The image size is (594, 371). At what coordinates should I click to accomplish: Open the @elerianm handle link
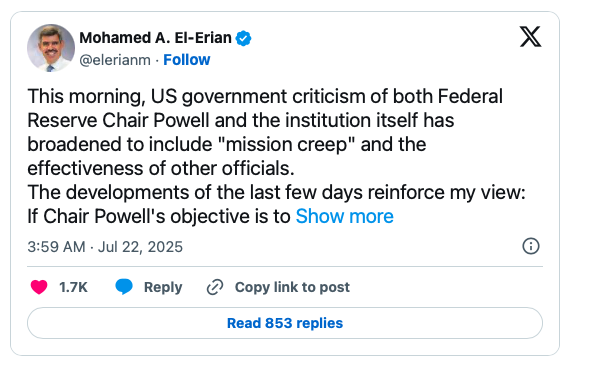(115, 60)
